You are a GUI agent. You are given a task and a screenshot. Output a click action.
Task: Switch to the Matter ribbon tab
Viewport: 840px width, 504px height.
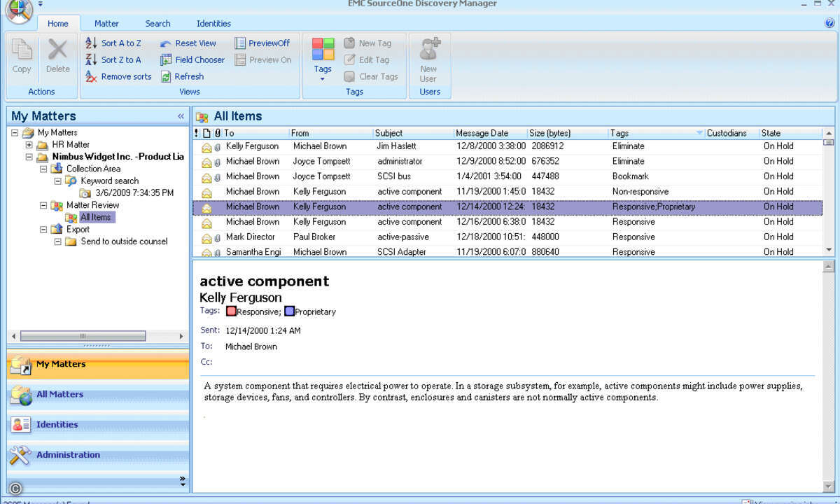pyautogui.click(x=106, y=23)
